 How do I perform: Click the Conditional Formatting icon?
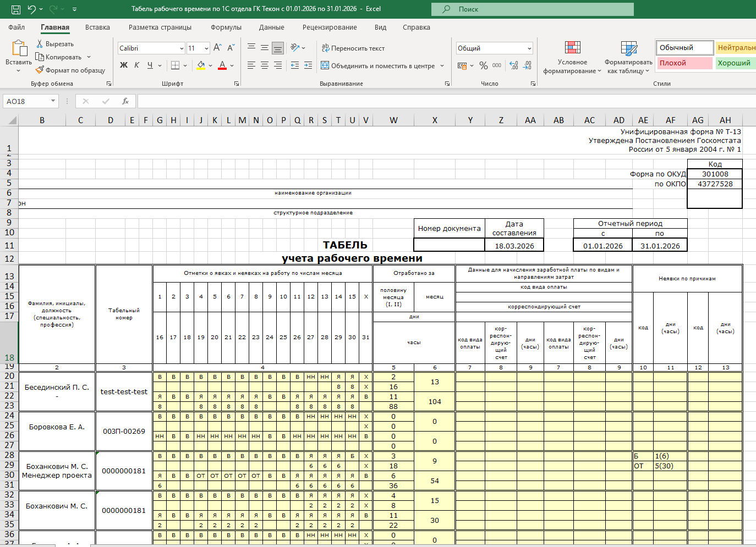[572, 48]
